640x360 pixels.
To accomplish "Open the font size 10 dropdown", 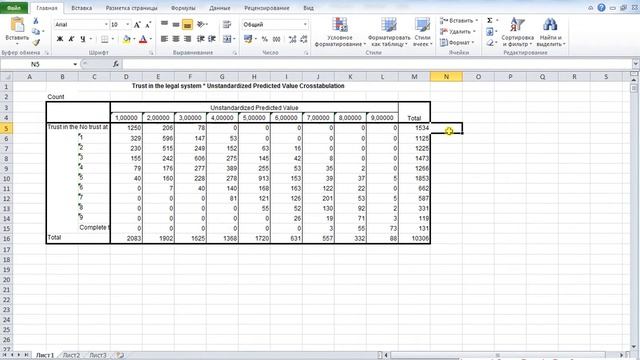I will pos(127,24).
